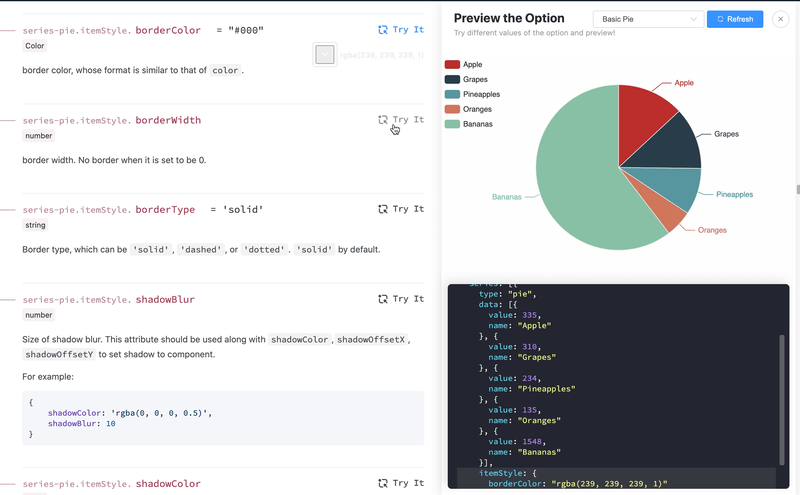Click the Bananas label beside the pie

507,196
